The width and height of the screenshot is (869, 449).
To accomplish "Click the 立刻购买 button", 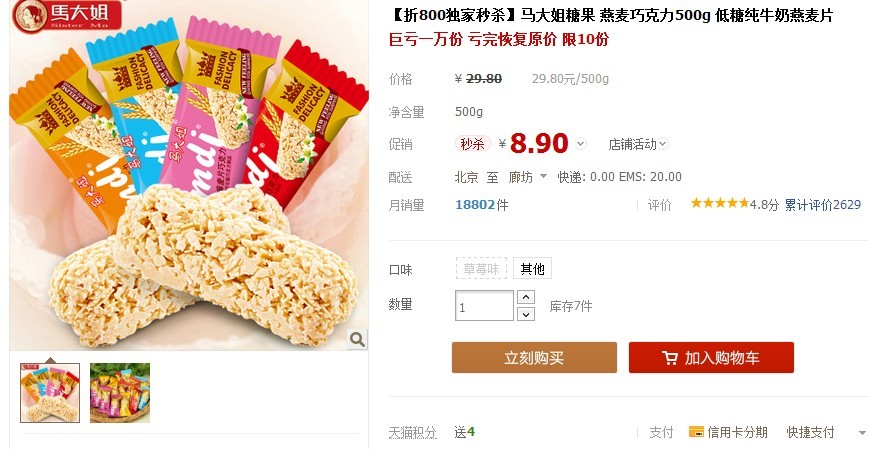I will click(x=534, y=358).
